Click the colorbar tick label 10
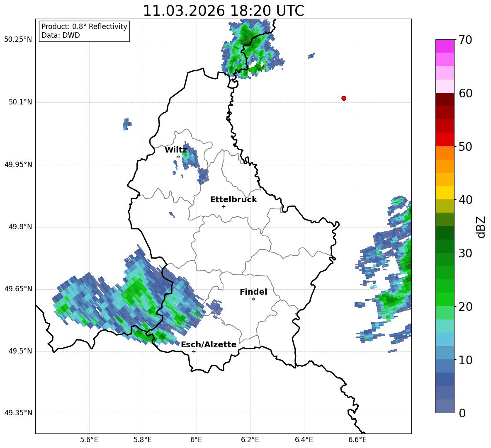This screenshot has width=491, height=448. (x=465, y=360)
